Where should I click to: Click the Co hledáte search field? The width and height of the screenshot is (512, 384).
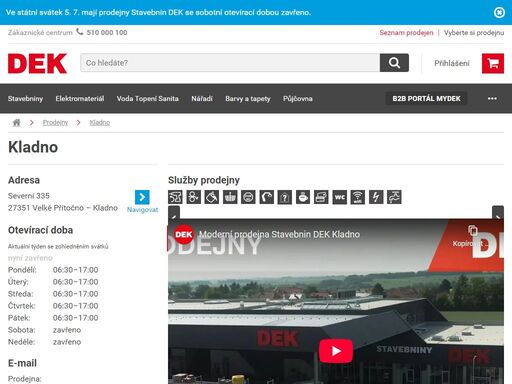(230, 63)
